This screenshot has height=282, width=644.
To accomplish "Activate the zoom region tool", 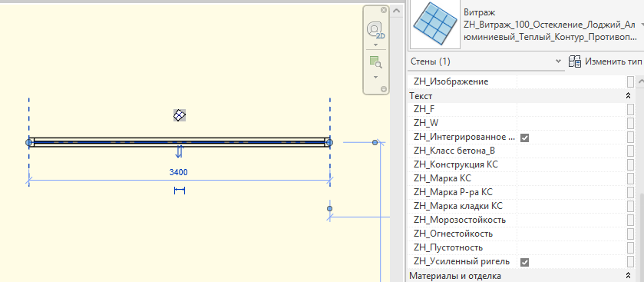I will click(x=375, y=62).
